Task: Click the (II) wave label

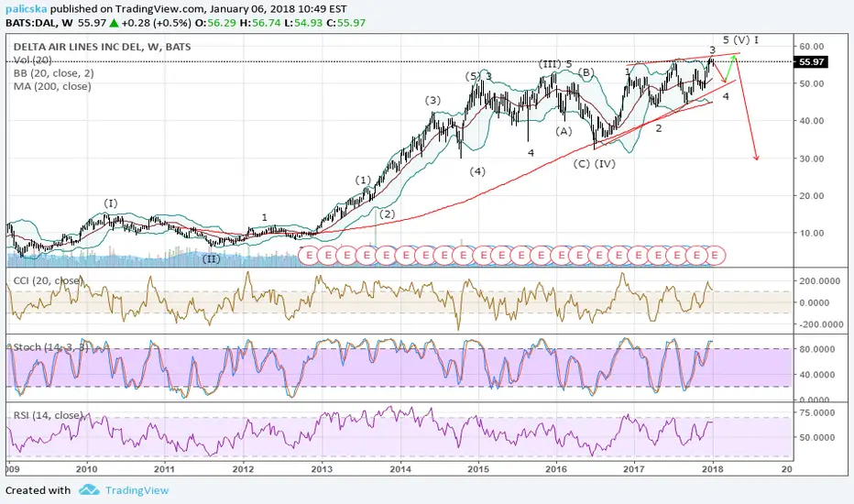Action: click(211, 258)
